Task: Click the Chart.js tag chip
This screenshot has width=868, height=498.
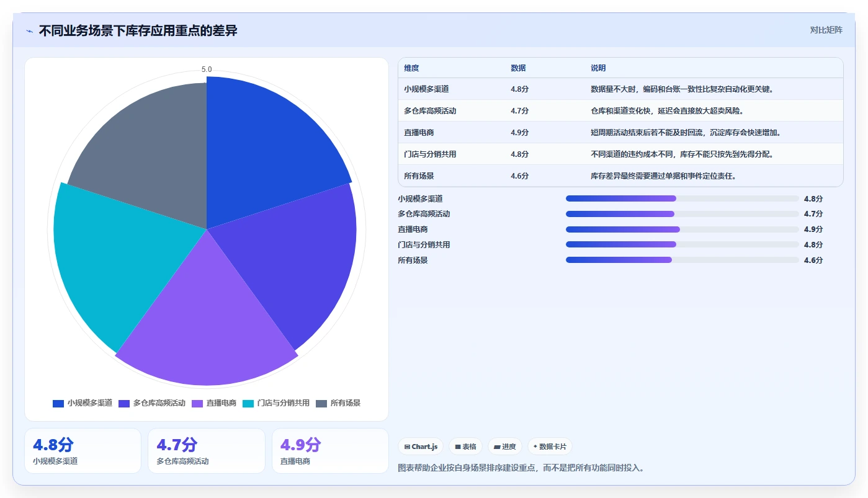Action: (421, 447)
